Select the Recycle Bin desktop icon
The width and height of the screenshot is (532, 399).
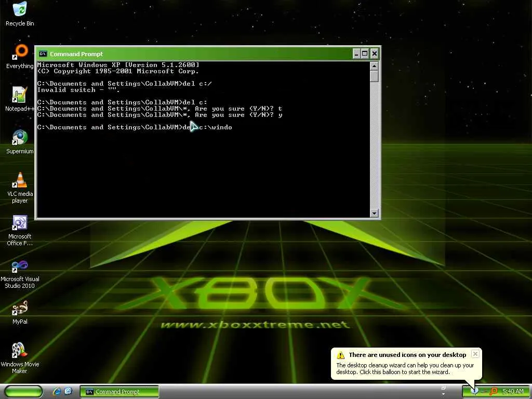coord(20,14)
